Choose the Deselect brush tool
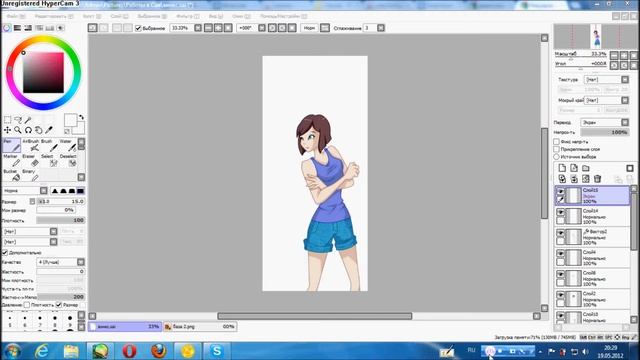 point(67,160)
